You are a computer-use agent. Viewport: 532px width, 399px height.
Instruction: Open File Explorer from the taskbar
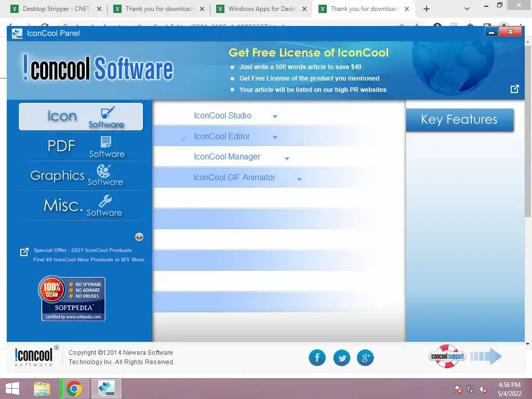[x=42, y=389]
